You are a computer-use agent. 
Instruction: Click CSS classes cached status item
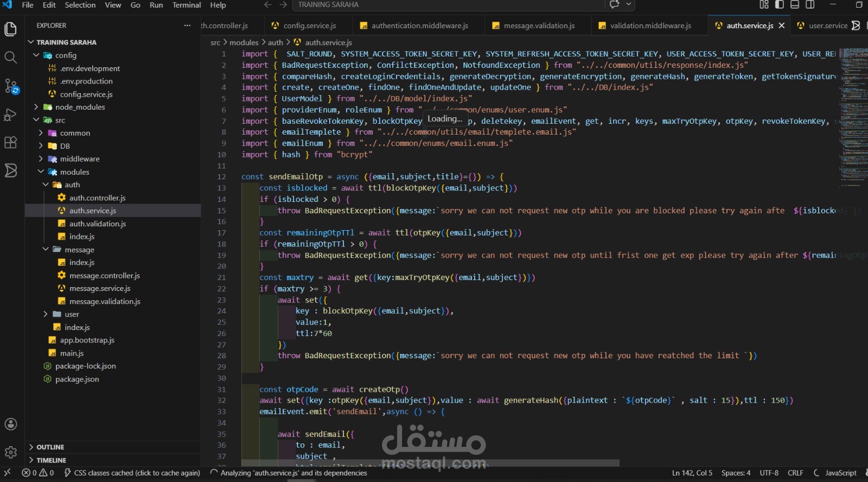point(132,473)
